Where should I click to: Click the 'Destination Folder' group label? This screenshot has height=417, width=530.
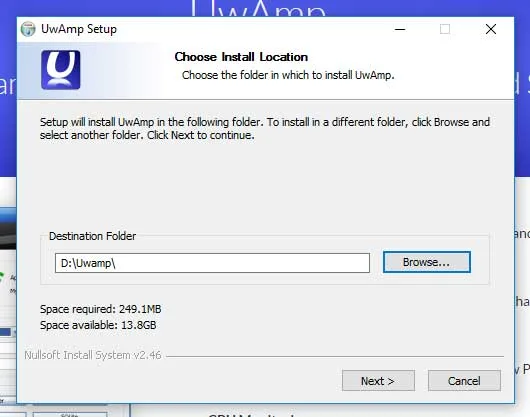tap(92, 236)
